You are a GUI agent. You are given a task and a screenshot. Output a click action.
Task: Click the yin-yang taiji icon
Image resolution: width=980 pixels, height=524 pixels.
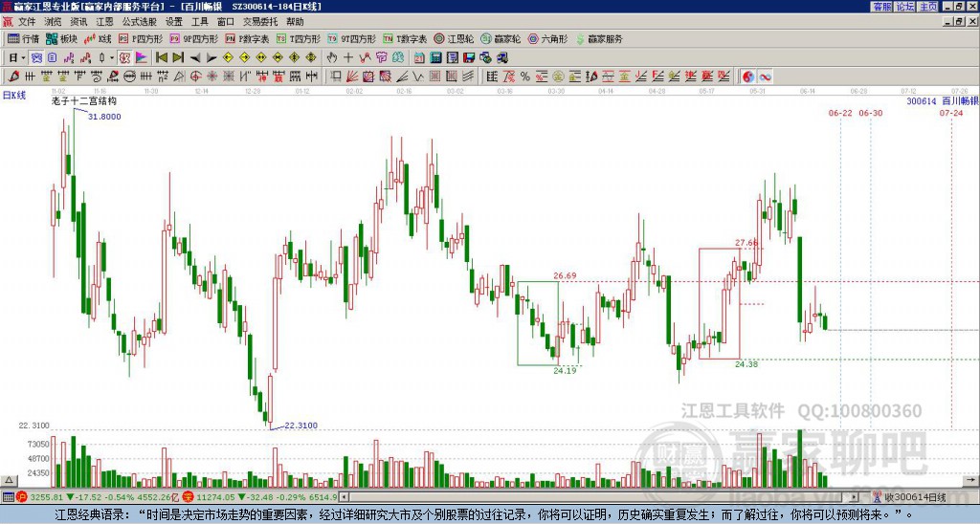pos(748,76)
